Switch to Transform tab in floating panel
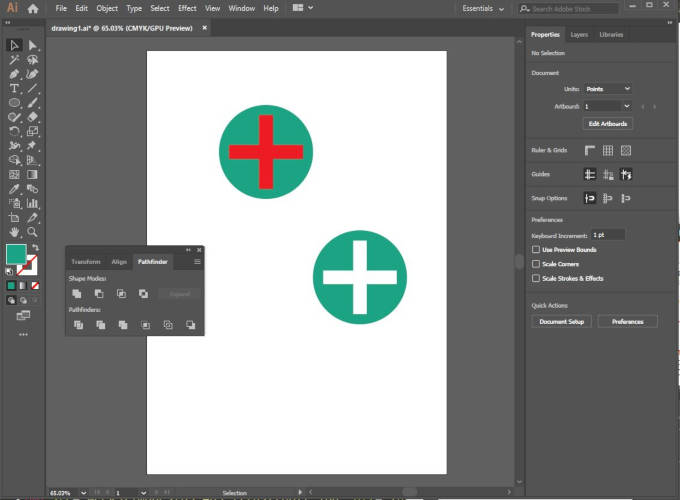Screen dimensions: 680x500 point(86,261)
